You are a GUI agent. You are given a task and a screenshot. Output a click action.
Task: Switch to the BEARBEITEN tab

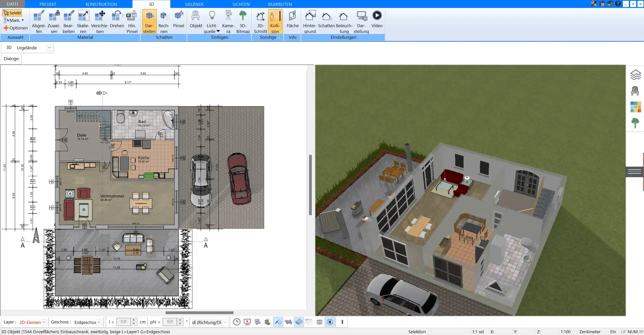click(x=280, y=4)
